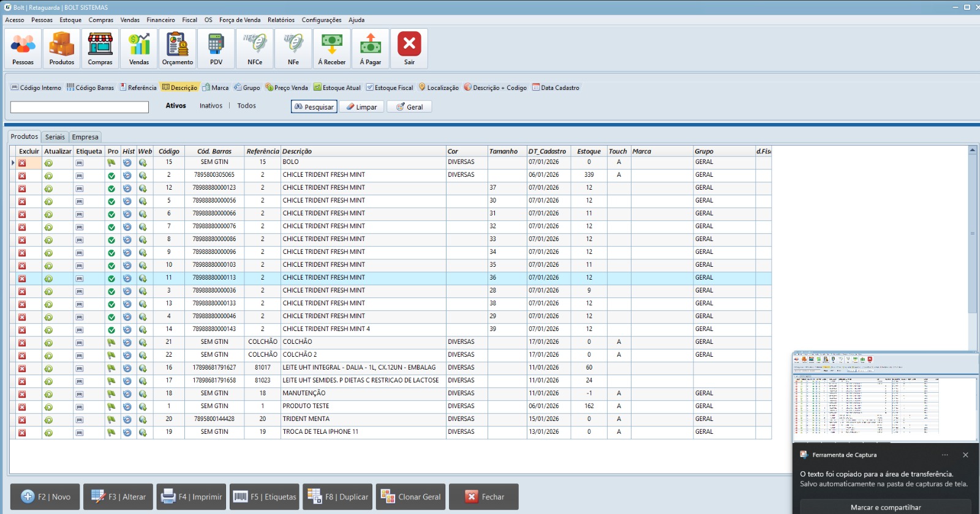Open À Pagar toolbar icon
This screenshot has width=980, height=514.
click(x=371, y=48)
